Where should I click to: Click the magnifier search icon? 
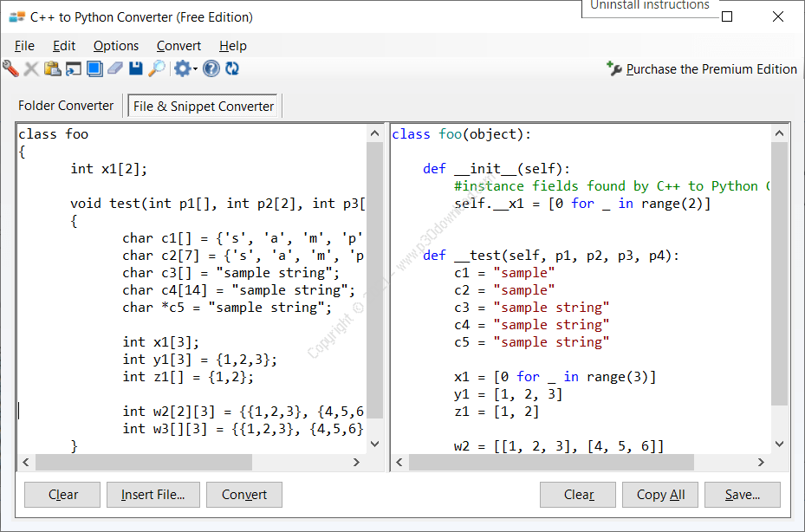coord(156,68)
